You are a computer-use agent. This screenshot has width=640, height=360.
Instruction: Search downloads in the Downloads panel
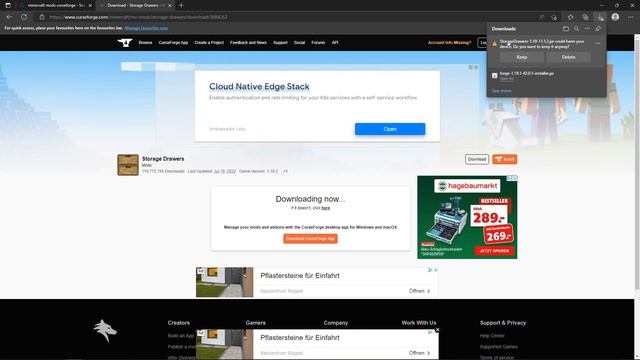(576, 29)
